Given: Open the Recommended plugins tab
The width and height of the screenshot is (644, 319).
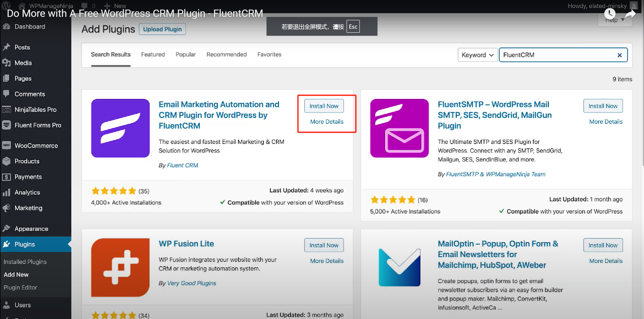Looking at the screenshot, I should 226,54.
